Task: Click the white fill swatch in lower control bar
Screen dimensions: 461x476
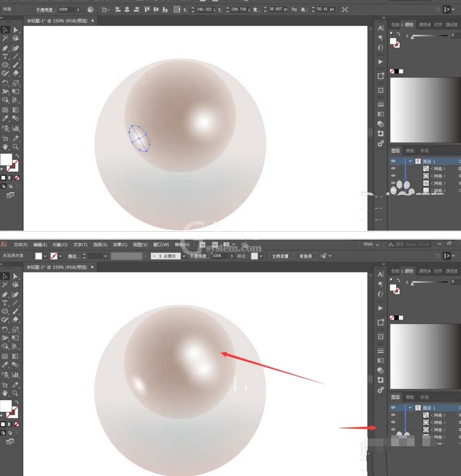Action: pyautogui.click(x=39, y=256)
